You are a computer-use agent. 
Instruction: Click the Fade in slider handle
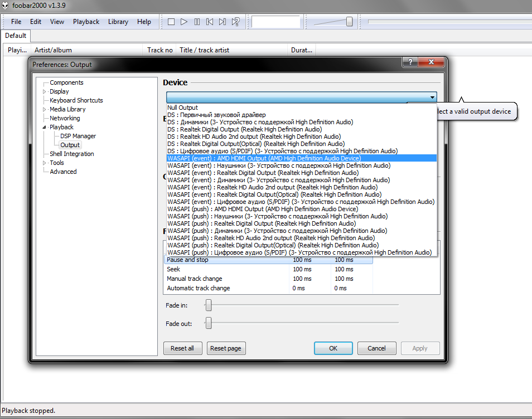pyautogui.click(x=209, y=305)
